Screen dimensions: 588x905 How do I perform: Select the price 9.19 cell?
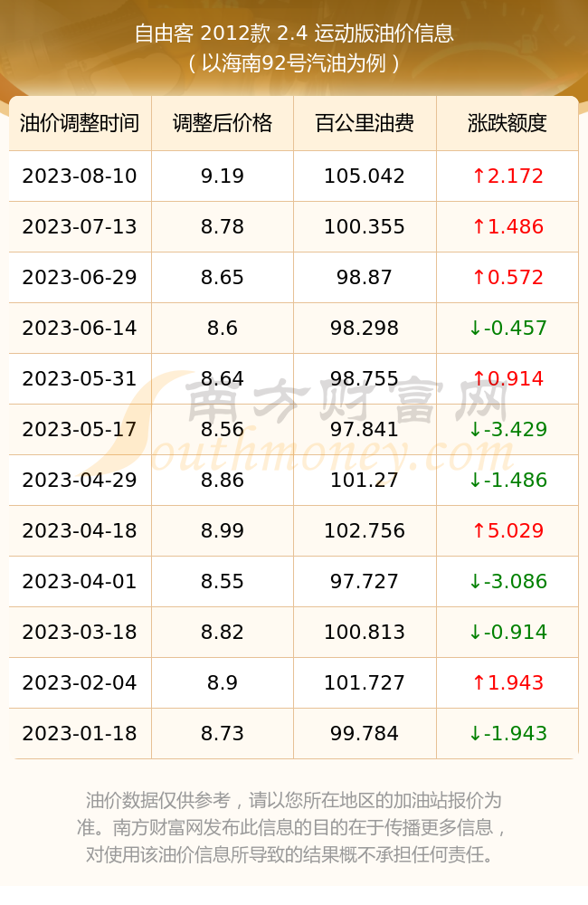pyautogui.click(x=223, y=176)
